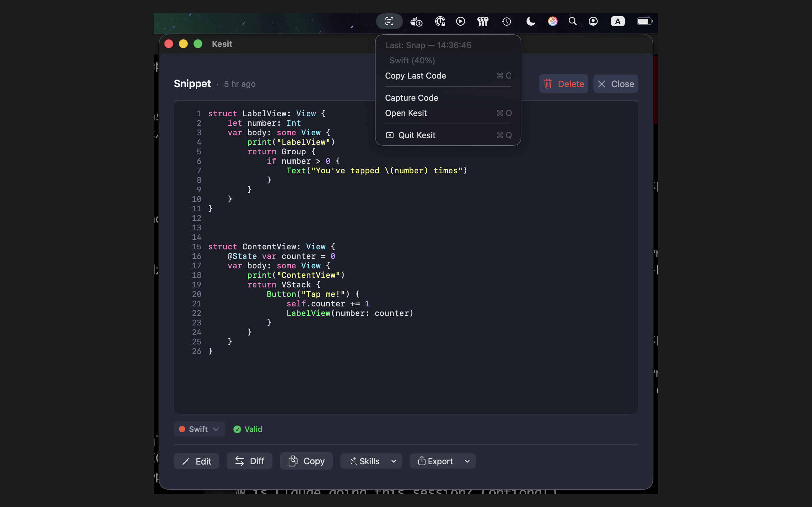Select the Copy document icon
The width and height of the screenshot is (812, 507).
tap(293, 461)
